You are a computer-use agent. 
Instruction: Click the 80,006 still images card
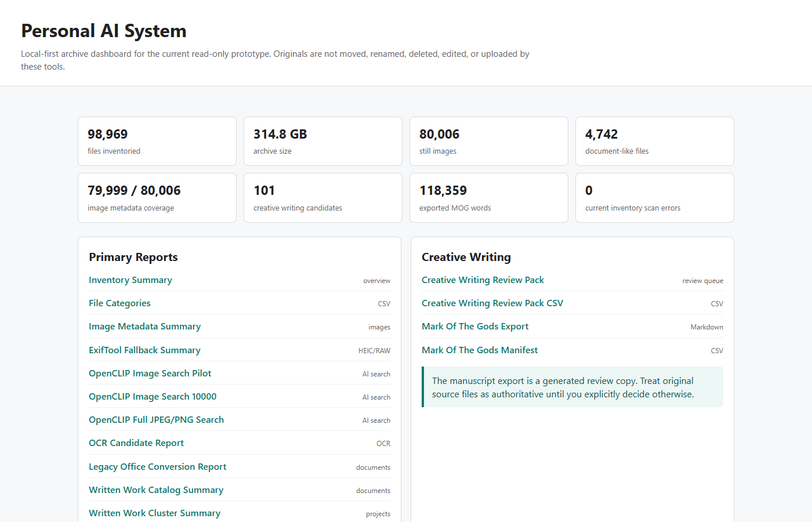click(x=489, y=142)
